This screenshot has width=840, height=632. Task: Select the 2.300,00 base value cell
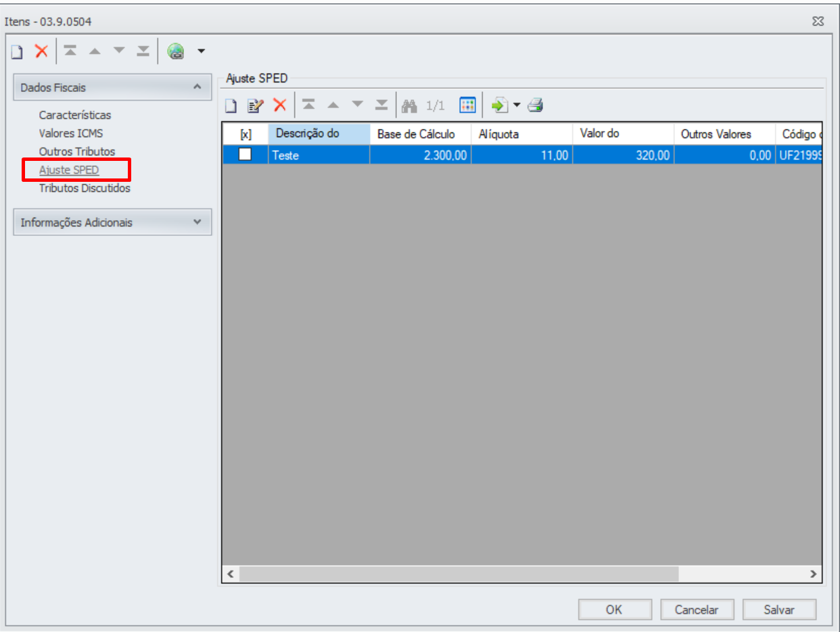[421, 155]
